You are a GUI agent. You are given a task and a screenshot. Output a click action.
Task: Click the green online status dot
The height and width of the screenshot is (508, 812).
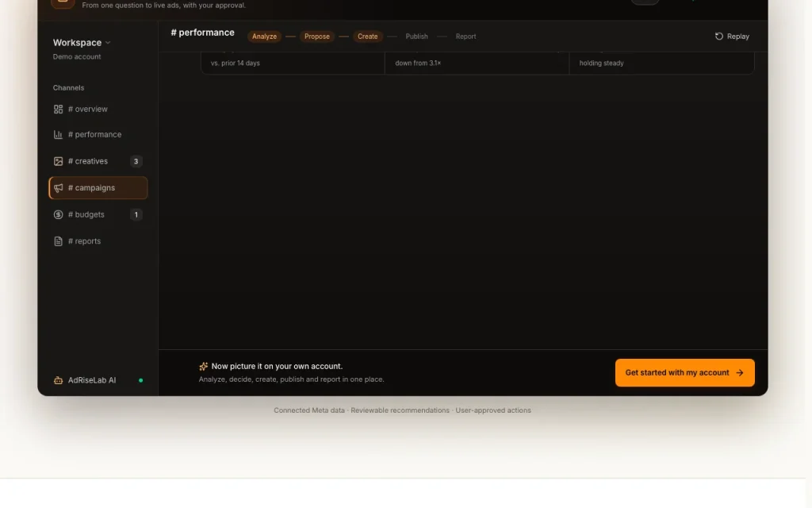pos(140,380)
